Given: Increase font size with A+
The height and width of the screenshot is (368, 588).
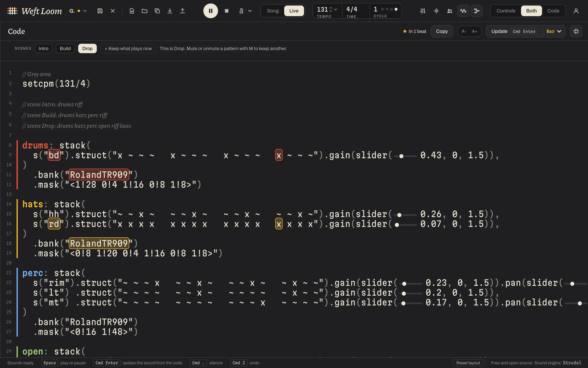Looking at the screenshot, I should coord(474,31).
